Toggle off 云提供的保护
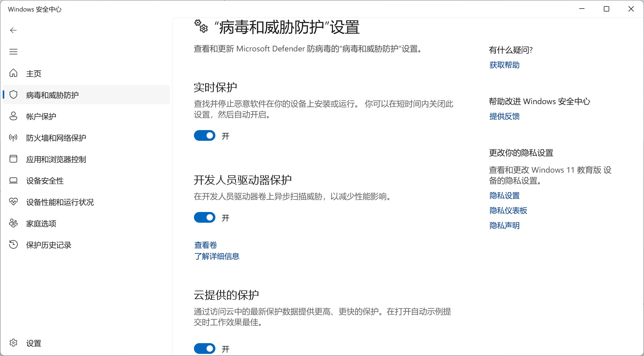644x356 pixels. 204,348
